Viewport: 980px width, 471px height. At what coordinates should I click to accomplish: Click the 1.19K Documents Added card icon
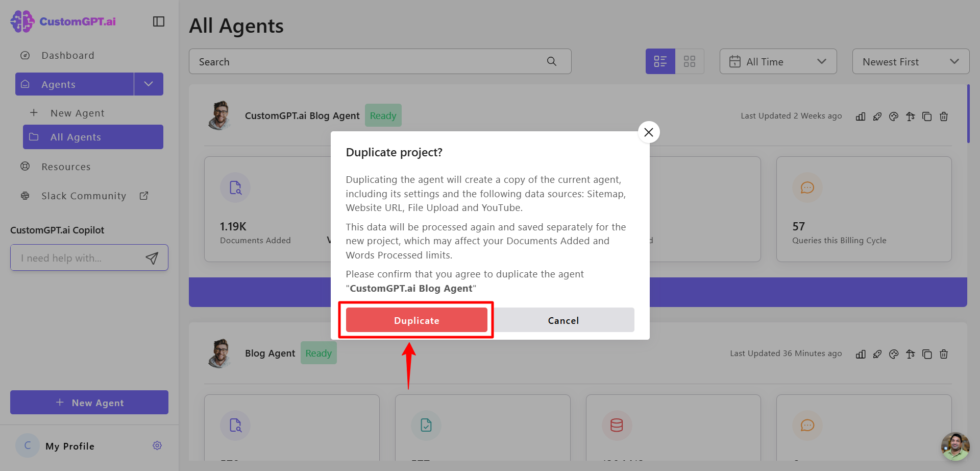[x=235, y=187]
